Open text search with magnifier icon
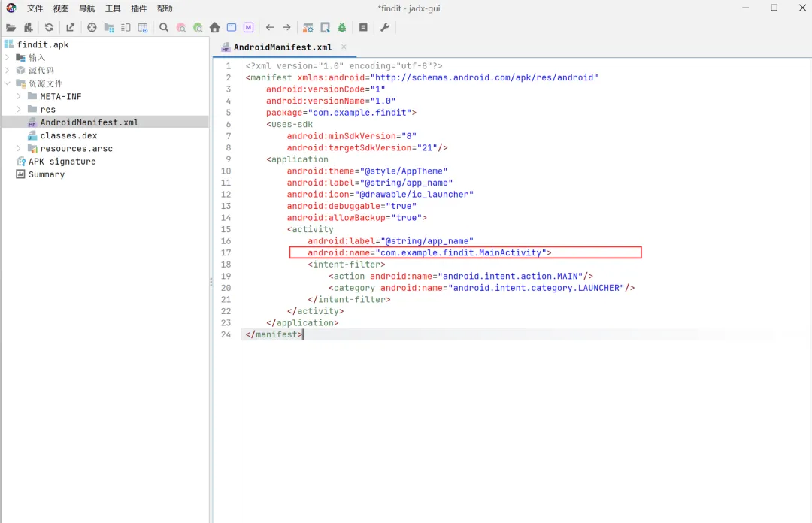The image size is (812, 523). (164, 28)
